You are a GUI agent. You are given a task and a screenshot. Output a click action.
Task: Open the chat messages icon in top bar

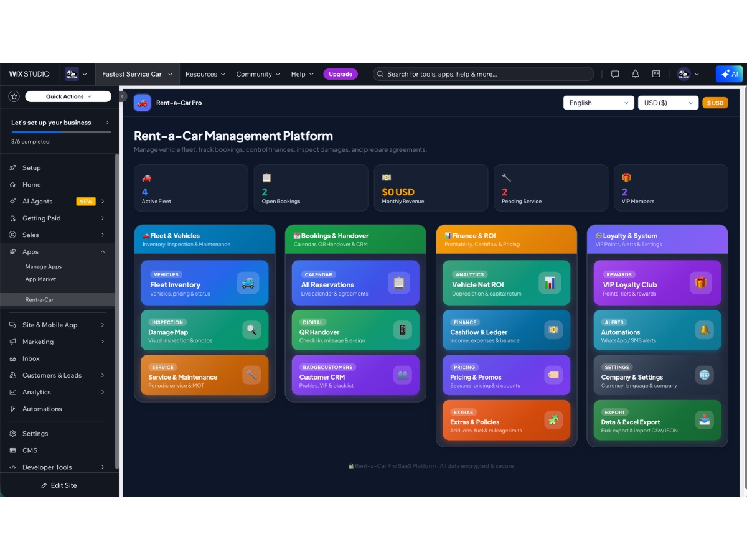[x=615, y=74]
